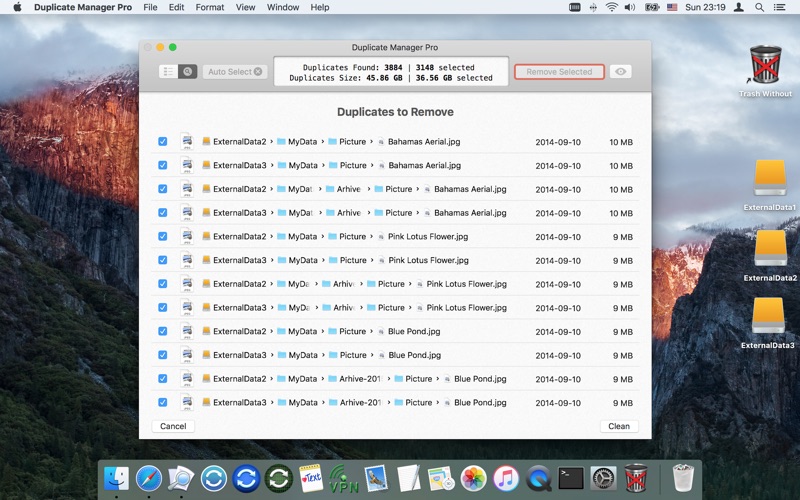800x500 pixels.
Task: Open iTunes from the dock
Action: (x=506, y=478)
